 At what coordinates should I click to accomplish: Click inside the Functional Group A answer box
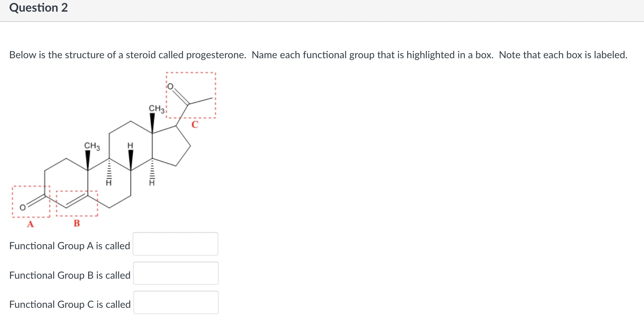click(x=175, y=244)
